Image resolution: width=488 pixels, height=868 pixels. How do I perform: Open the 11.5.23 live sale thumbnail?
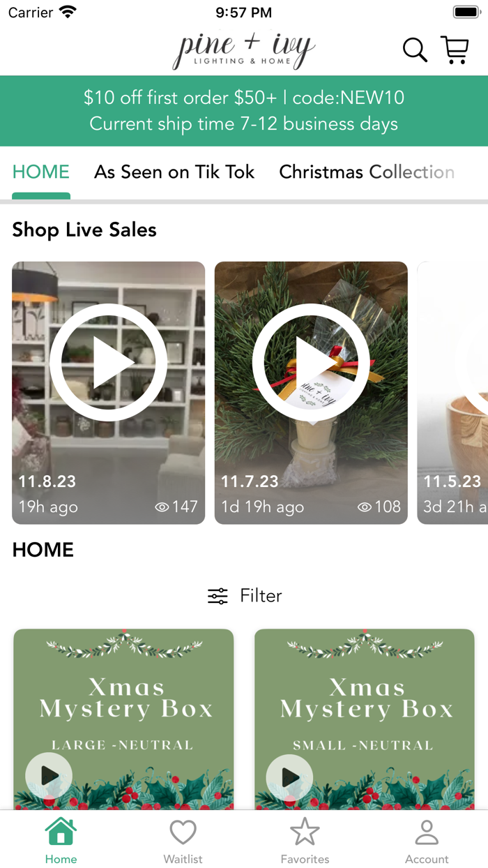pos(452,393)
